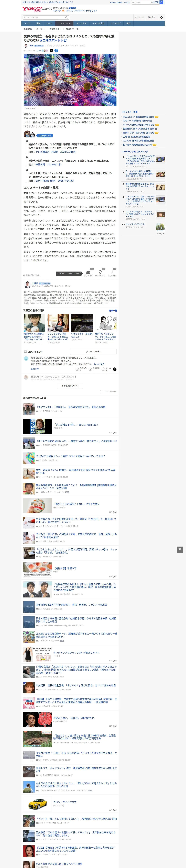
Task: Click the first commenter's blue avatar
Action: pos(26,358)
